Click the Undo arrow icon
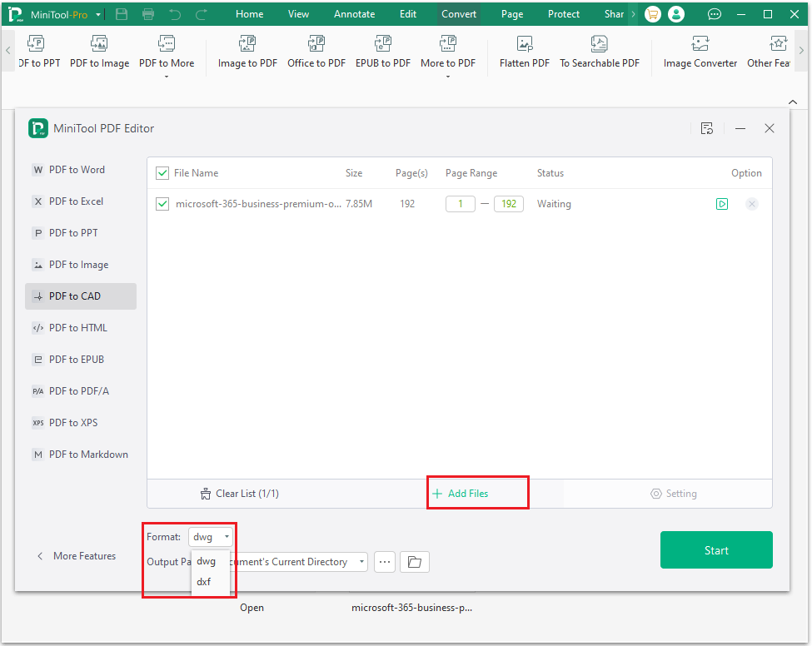This screenshot has height=646, width=812. 175,14
